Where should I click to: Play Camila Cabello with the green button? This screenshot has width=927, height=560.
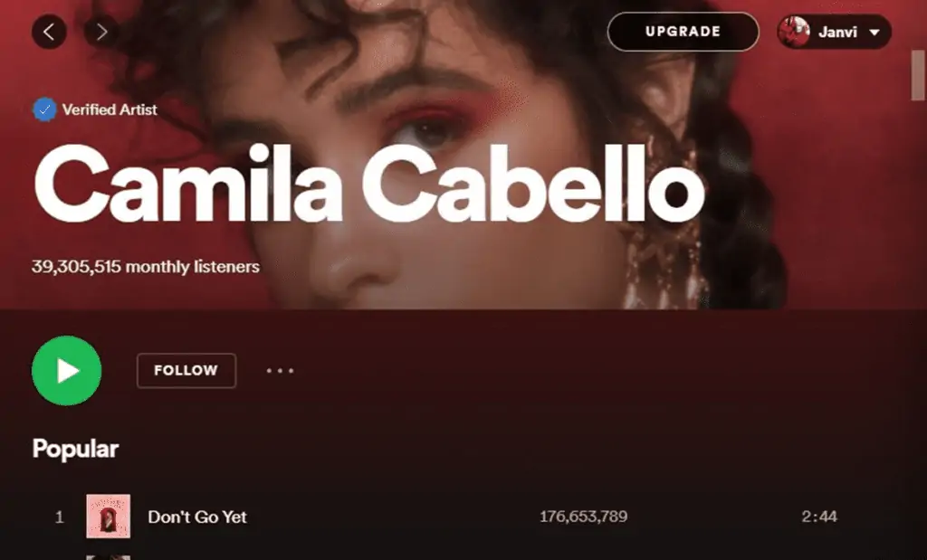[67, 370]
